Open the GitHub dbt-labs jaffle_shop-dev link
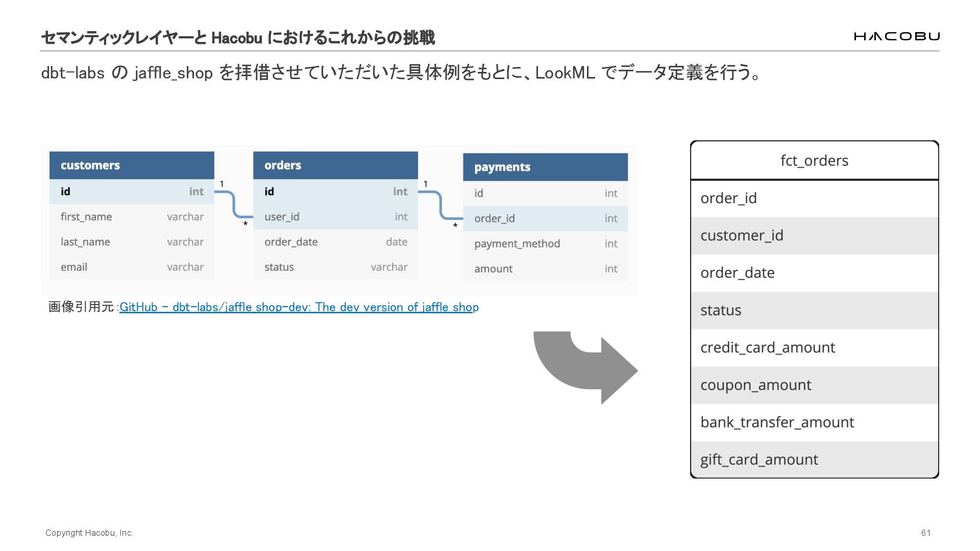The width and height of the screenshot is (980, 551). pos(299,307)
